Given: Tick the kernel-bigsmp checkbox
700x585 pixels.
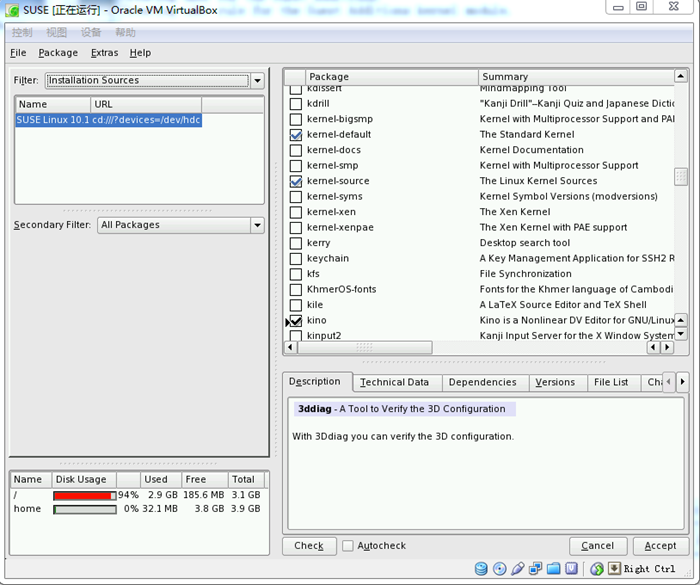Looking at the screenshot, I should [296, 119].
